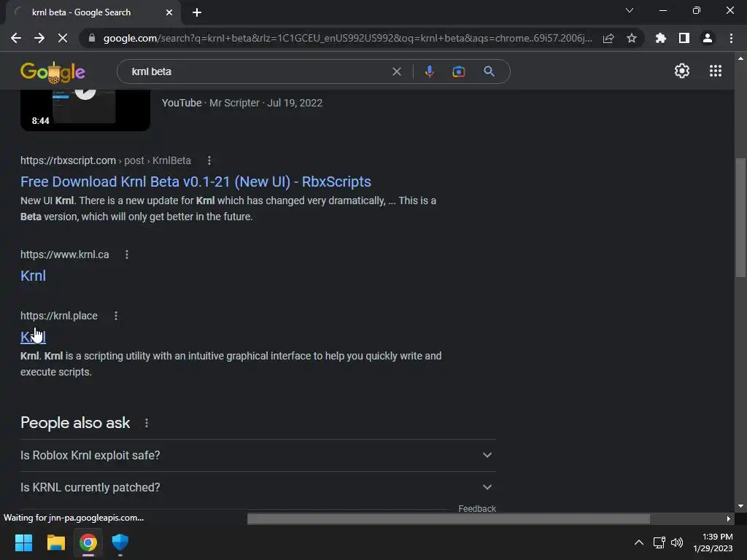Click the site lock icon in address bar

(92, 38)
